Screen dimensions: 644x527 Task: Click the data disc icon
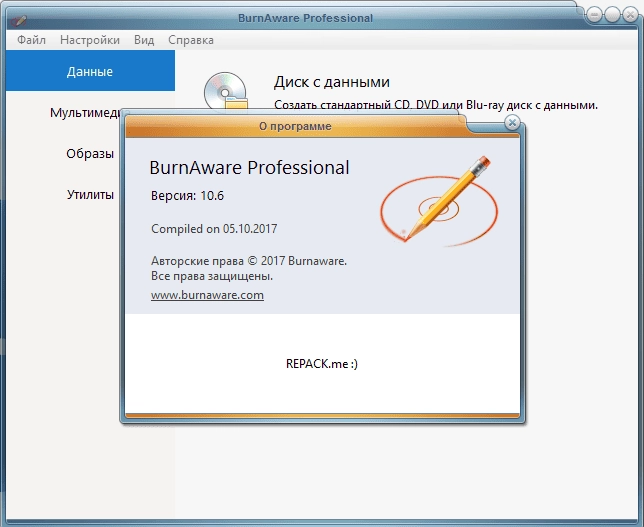[x=226, y=92]
